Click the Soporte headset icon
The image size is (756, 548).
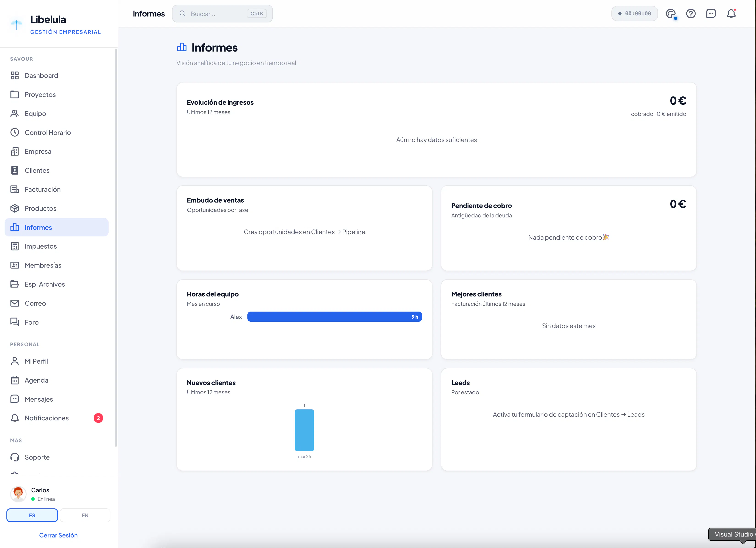click(x=15, y=457)
